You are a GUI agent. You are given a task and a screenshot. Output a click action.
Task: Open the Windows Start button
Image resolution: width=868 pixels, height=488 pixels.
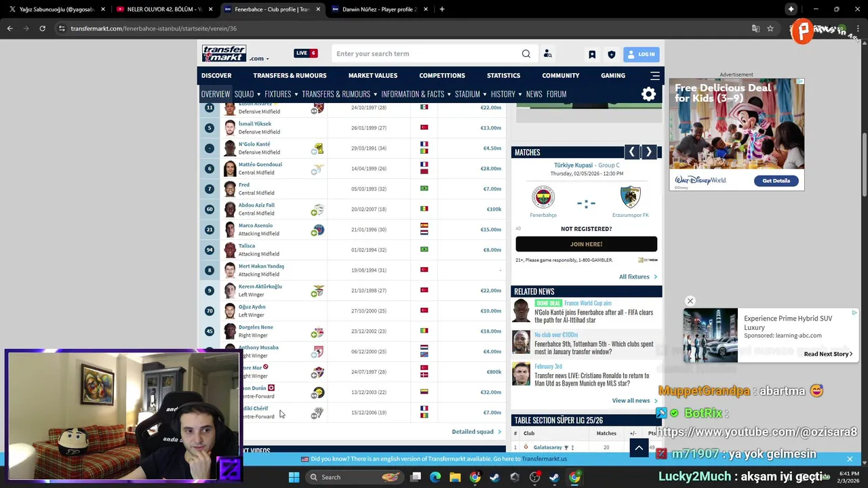(x=294, y=477)
